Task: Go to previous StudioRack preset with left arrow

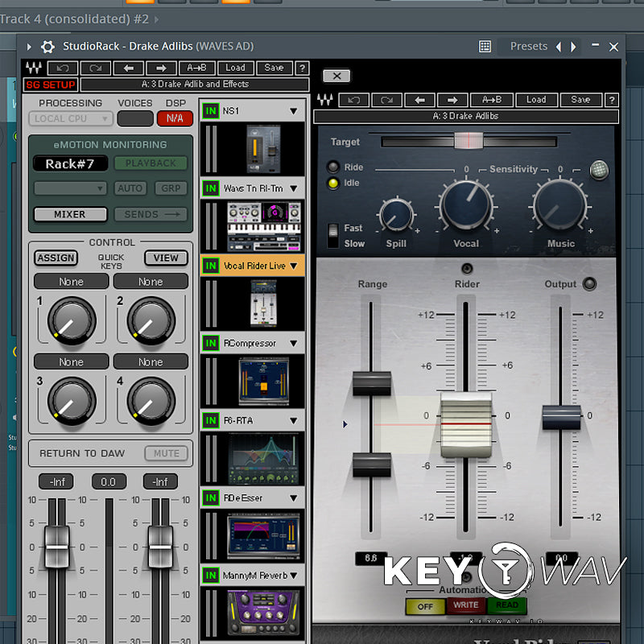Action: pyautogui.click(x=129, y=68)
